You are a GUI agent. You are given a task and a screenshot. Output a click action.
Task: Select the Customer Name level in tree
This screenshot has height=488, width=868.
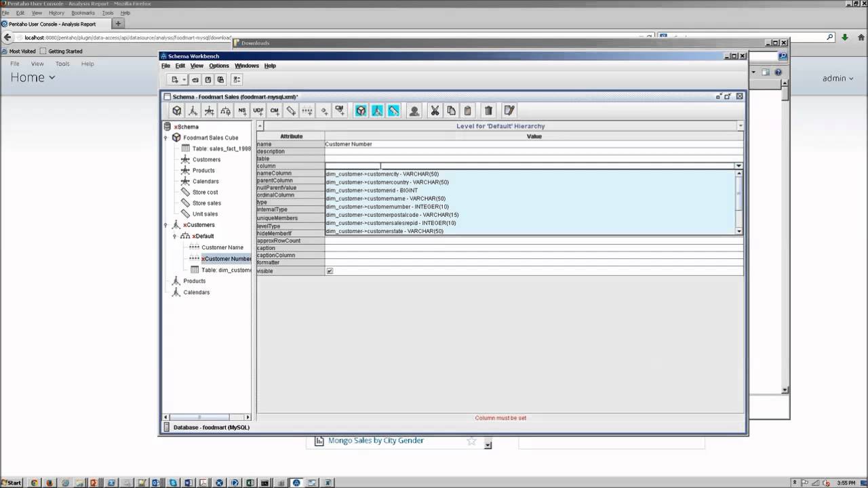tap(222, 247)
